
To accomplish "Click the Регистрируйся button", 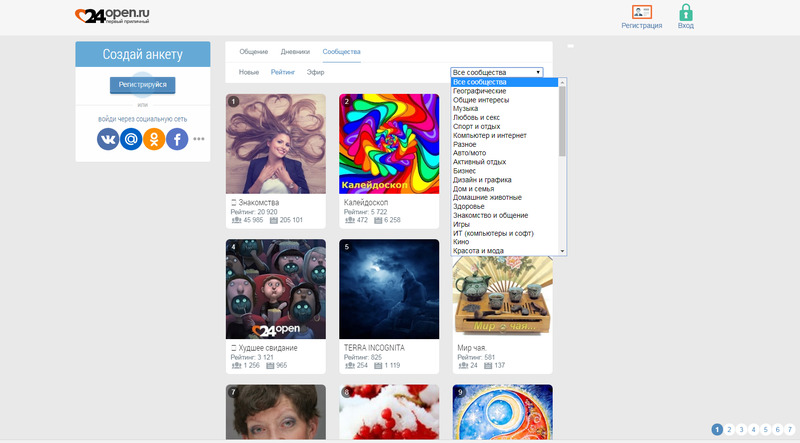I will click(142, 85).
